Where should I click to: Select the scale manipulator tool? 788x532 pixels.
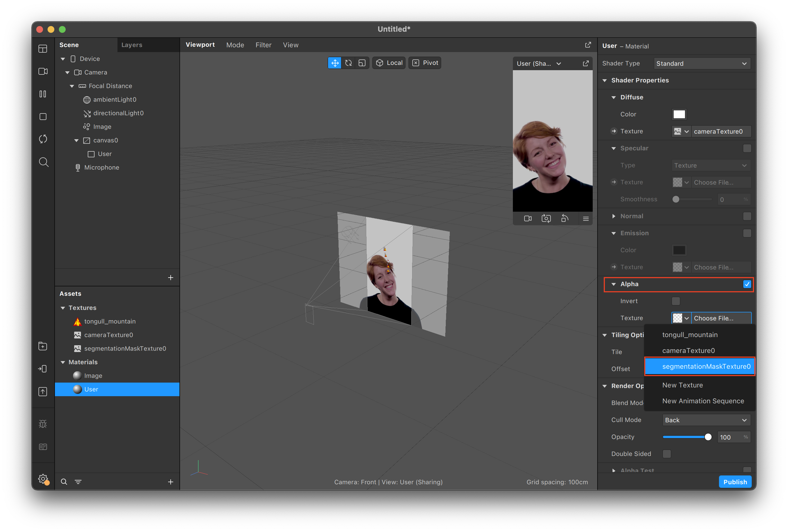(362, 63)
